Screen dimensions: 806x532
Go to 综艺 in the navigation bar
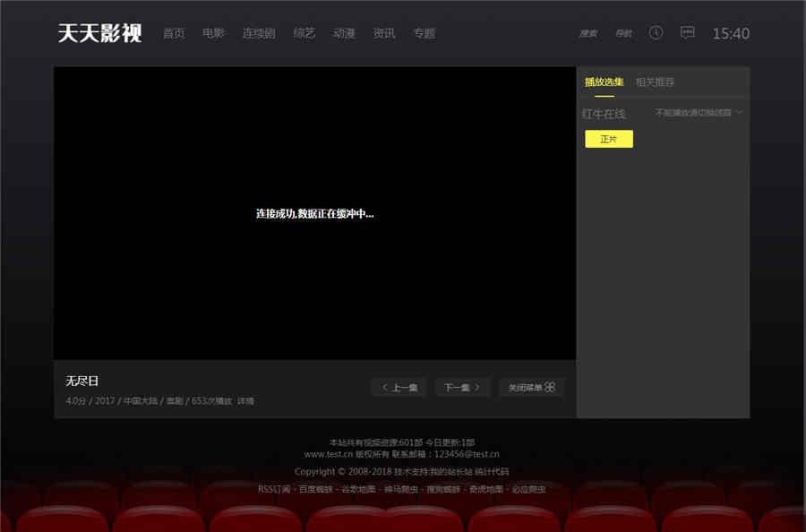pos(304,33)
